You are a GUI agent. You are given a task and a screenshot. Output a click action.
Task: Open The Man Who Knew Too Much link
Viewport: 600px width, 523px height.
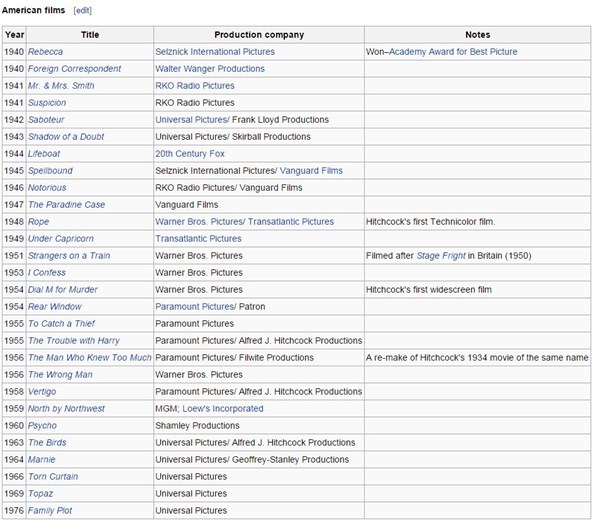pyautogui.click(x=90, y=357)
